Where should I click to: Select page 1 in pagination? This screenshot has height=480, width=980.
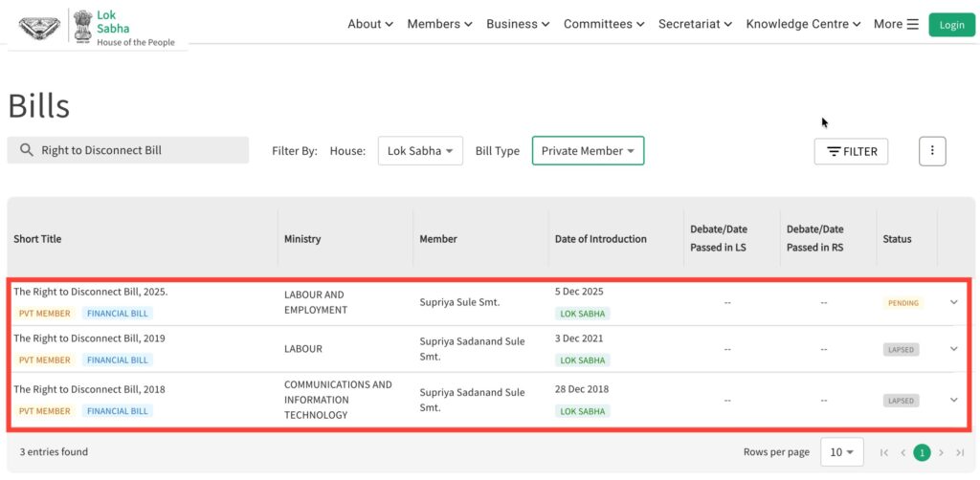tap(922, 452)
